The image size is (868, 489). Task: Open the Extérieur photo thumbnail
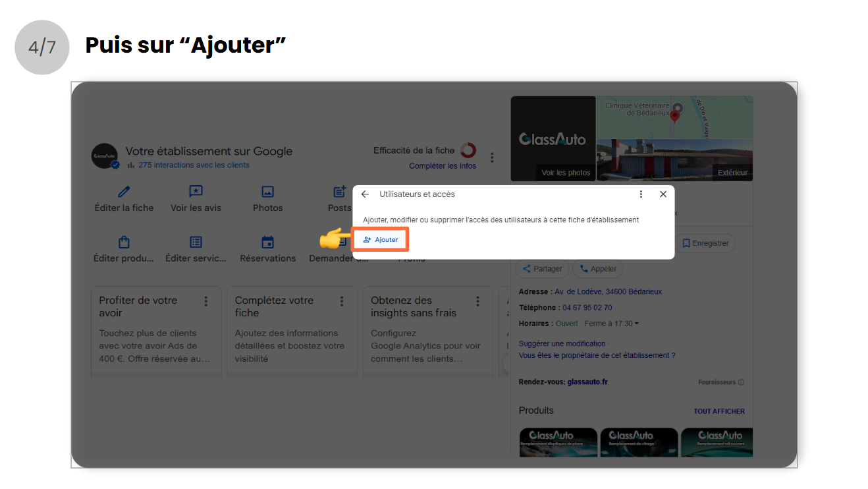coord(674,159)
